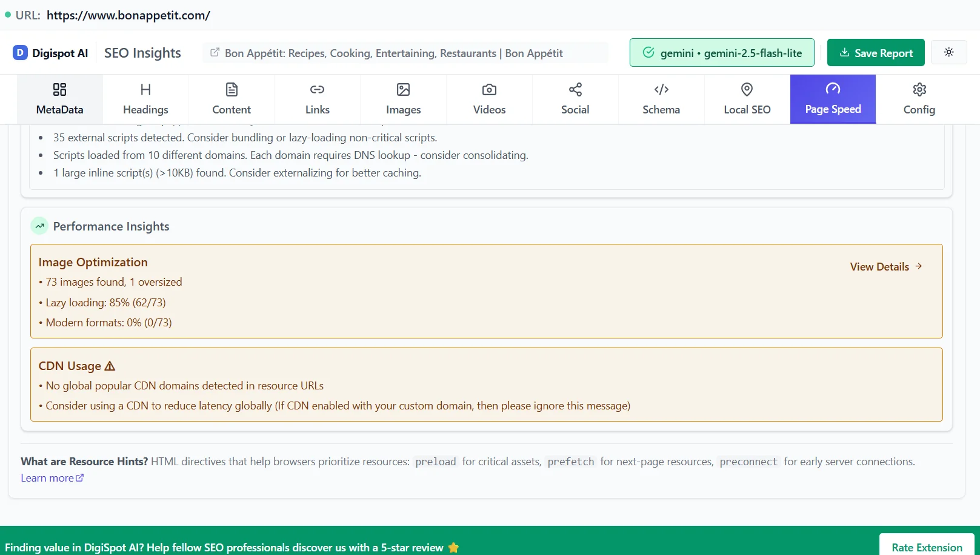Click the CDN Usage warning icon
The width and height of the screenshot is (980, 555).
(x=110, y=366)
